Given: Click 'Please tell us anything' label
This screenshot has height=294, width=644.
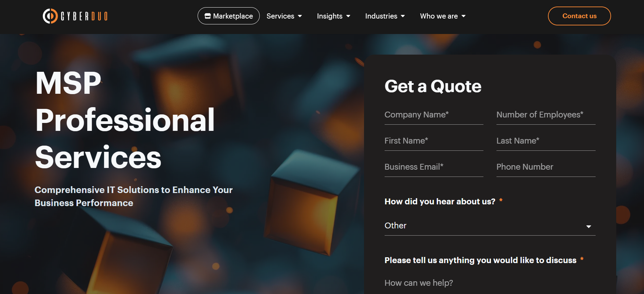Looking at the screenshot, I should [x=480, y=260].
